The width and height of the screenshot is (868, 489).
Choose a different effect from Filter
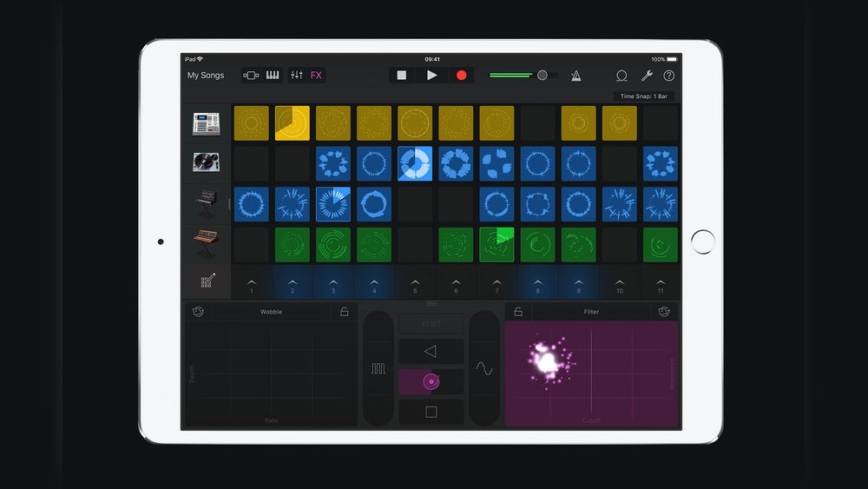click(x=591, y=312)
